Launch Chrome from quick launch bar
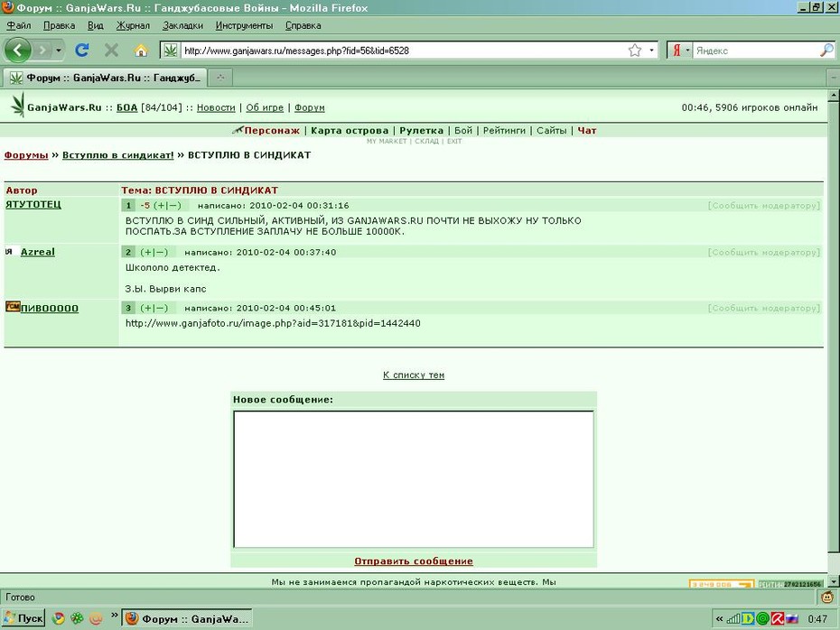Screen dimensions: 840x630 58,619
